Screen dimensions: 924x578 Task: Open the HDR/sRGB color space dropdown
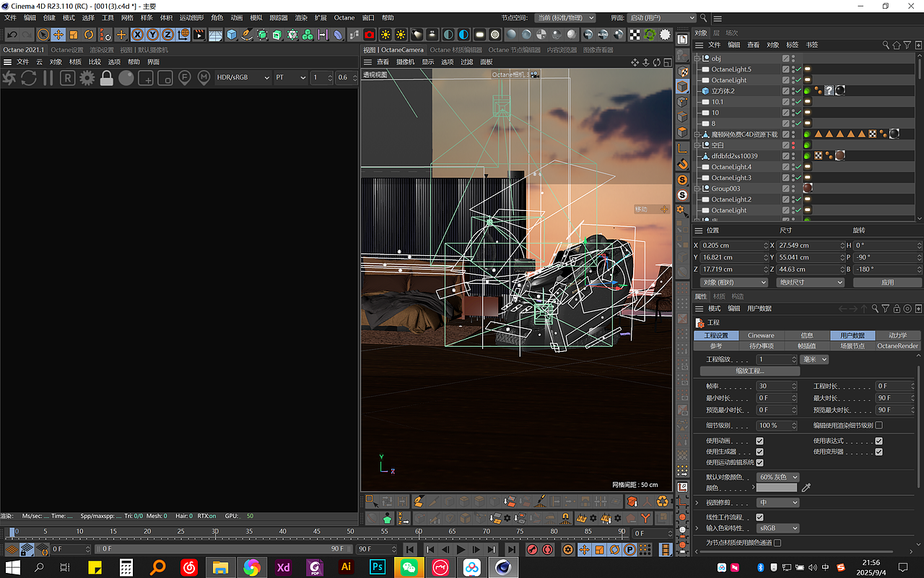click(243, 77)
